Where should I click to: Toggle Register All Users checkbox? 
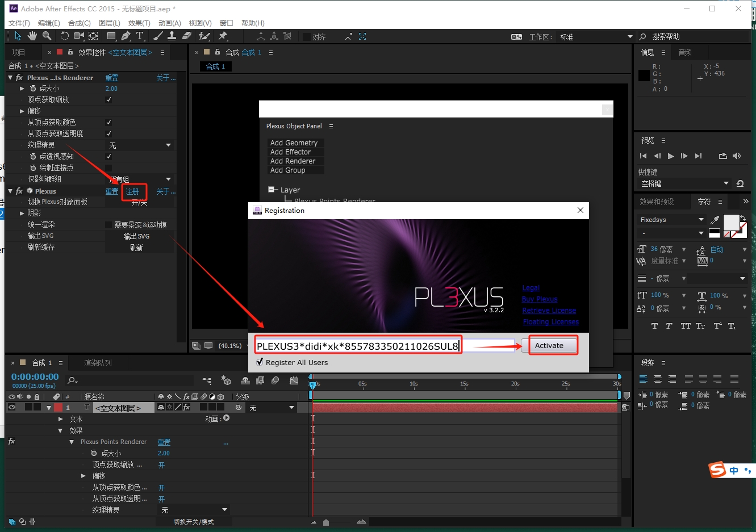[x=260, y=362]
